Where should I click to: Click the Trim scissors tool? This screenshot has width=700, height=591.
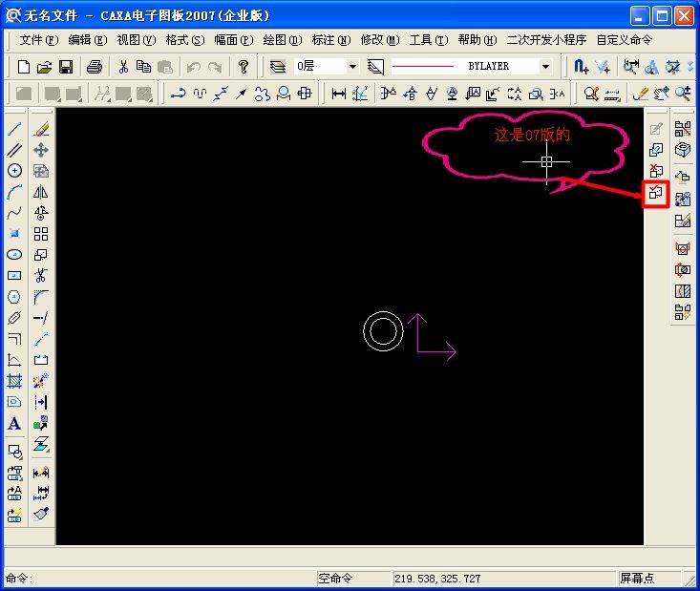[41, 275]
